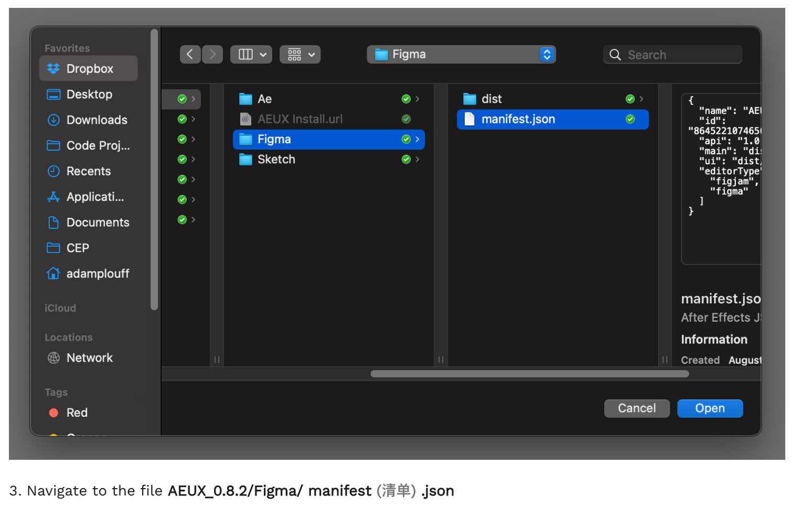The image size is (812, 506).
Task: Click sync status checkmark on Ae row
Action: [406, 99]
